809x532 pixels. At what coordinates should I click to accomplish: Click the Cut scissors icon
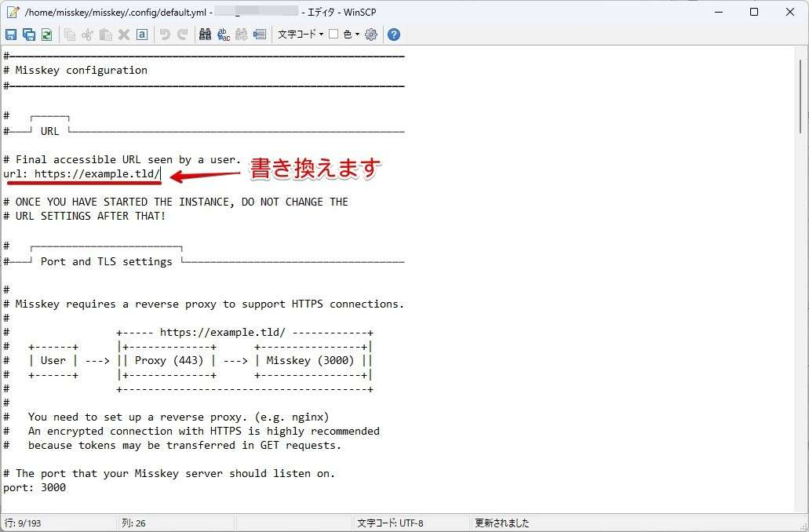(88, 35)
